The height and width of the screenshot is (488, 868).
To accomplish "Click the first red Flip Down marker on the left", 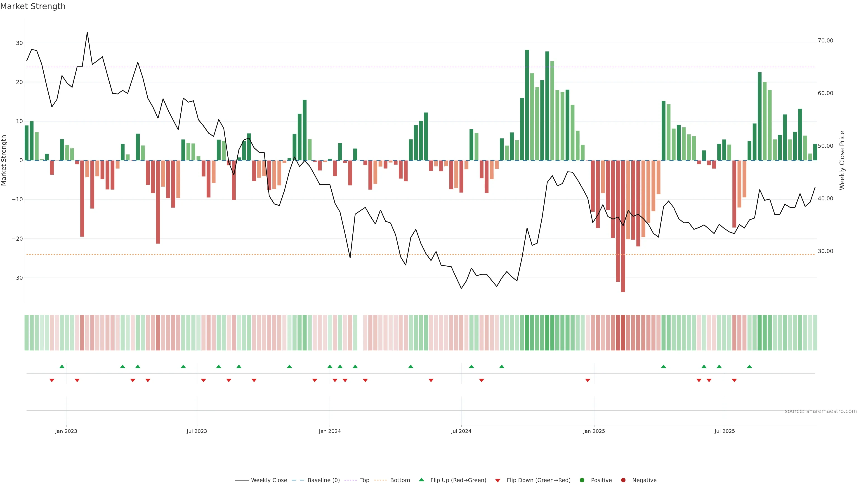I will 52,380.
